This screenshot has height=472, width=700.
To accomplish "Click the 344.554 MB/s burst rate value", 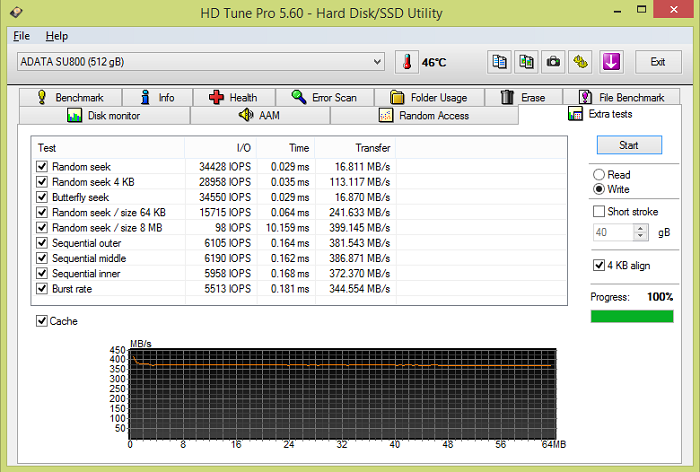I will pyautogui.click(x=360, y=288).
